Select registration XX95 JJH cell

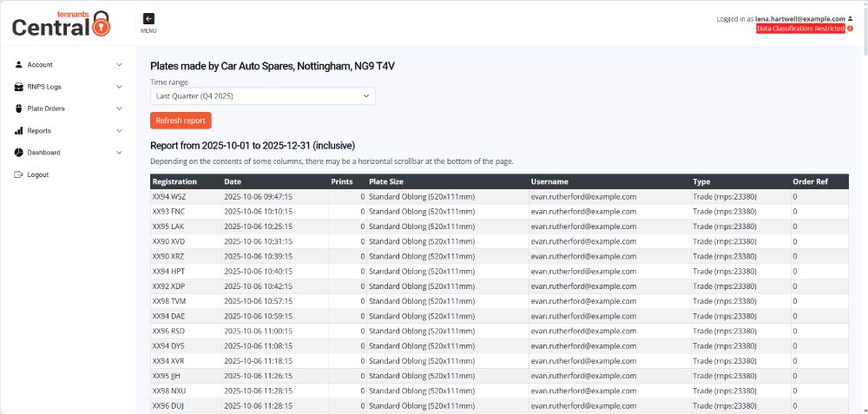point(186,376)
